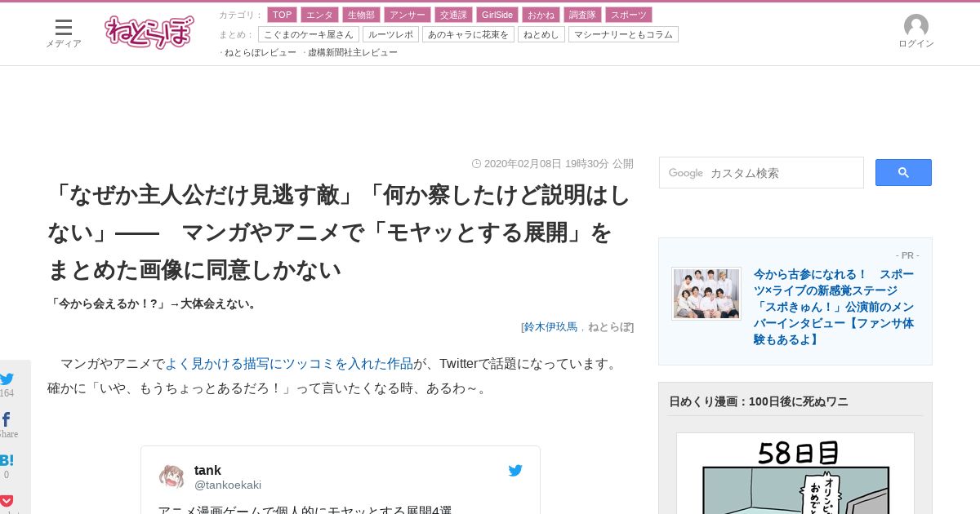
Task: Click the Twitter bird in embedded tweet
Action: click(x=515, y=471)
